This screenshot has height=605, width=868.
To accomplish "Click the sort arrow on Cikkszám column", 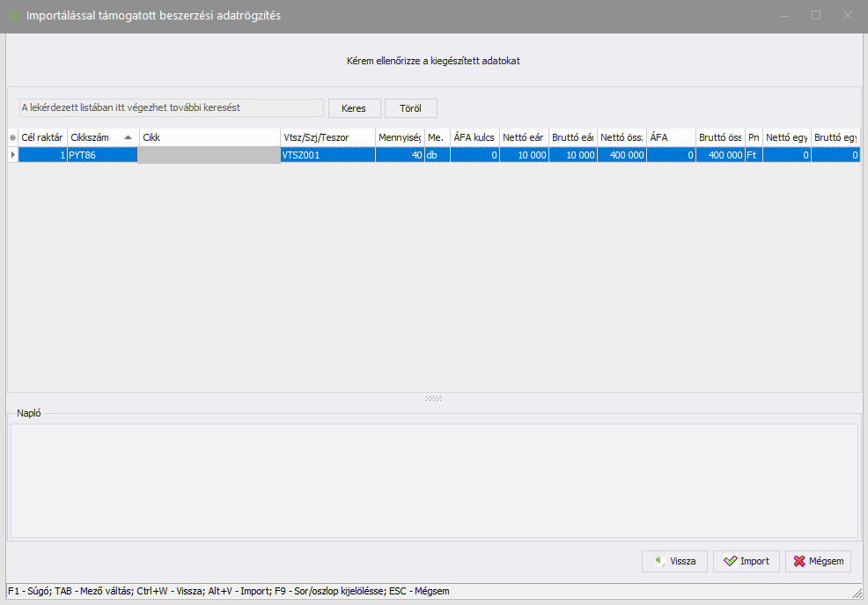I will 129,137.
